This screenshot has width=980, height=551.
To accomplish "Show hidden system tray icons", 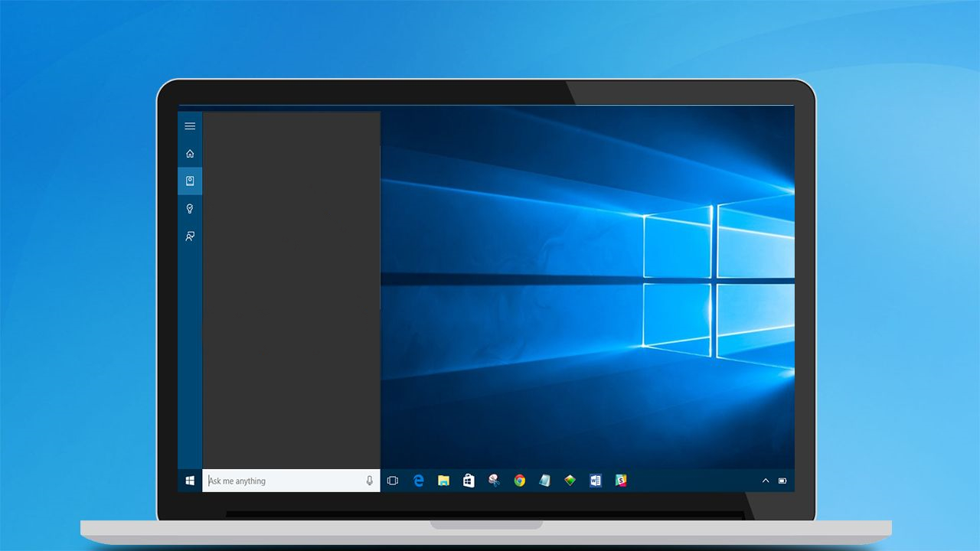I will tap(765, 481).
